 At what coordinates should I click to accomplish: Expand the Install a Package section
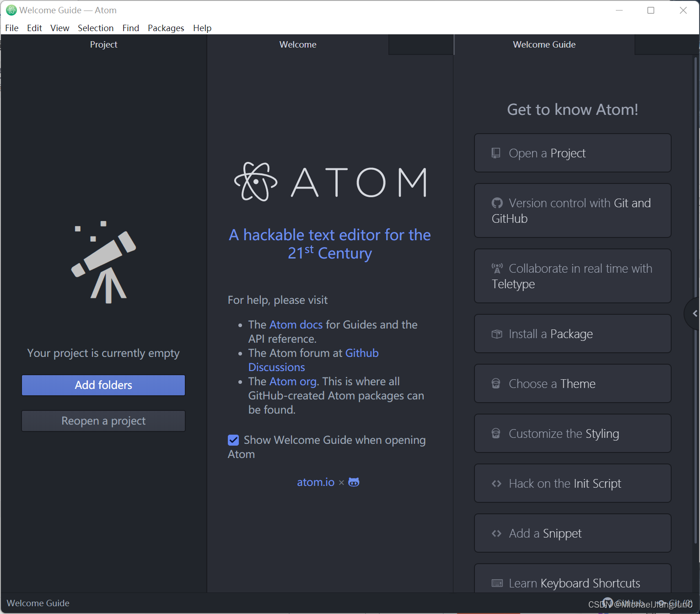tap(573, 334)
